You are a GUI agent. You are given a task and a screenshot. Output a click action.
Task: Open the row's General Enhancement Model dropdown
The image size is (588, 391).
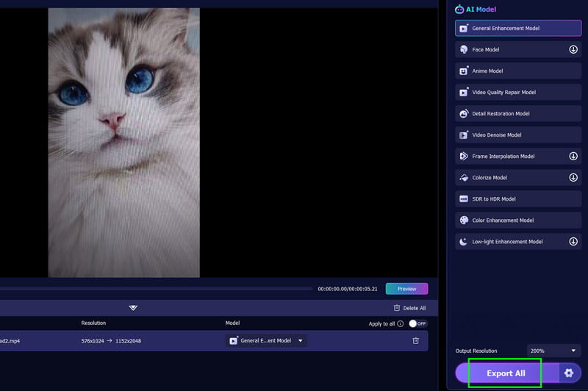[266, 341]
